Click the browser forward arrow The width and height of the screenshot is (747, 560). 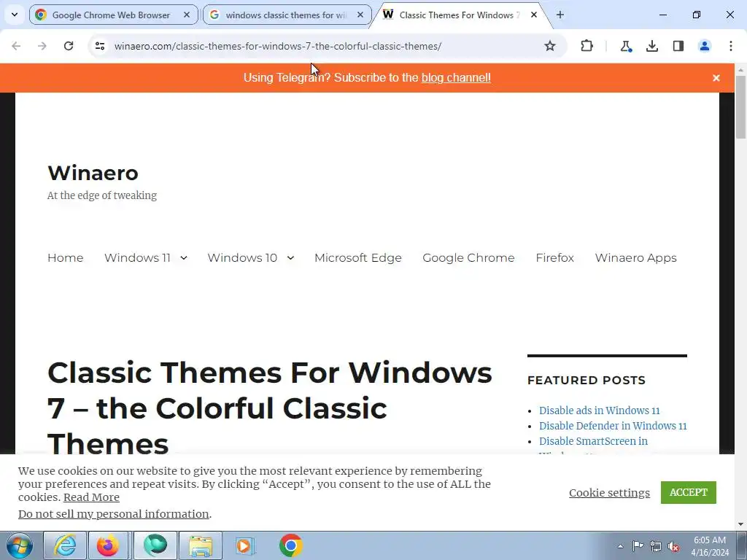[42, 46]
